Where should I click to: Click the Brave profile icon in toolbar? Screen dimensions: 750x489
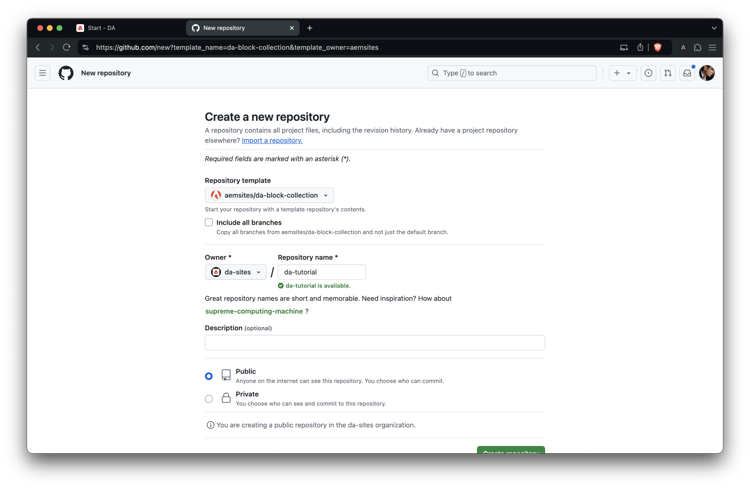point(683,47)
